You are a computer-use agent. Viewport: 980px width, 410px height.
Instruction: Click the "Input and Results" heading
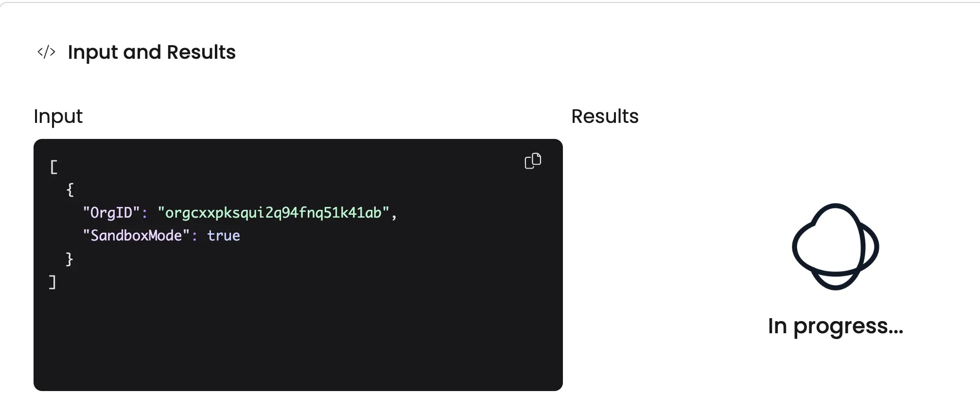pos(151,52)
